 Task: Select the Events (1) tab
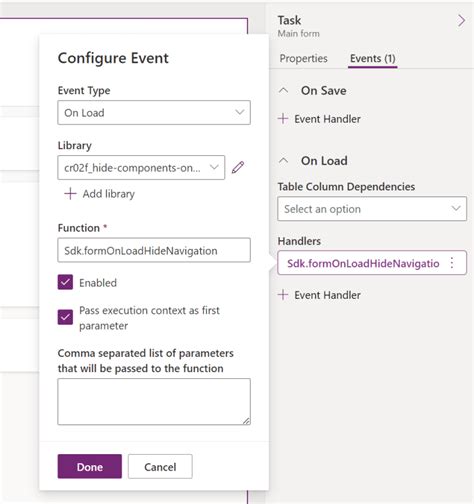point(373,59)
